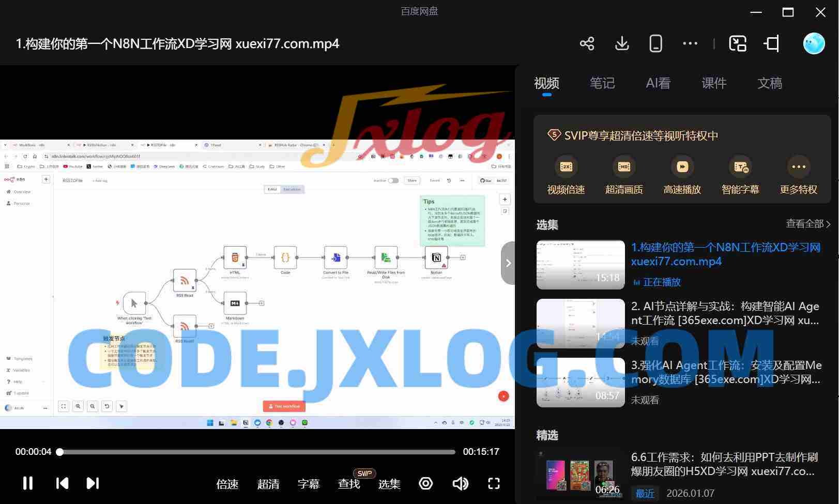Click the 1.构建你的第一个N8N工作流 episode title
Image resolution: width=839 pixels, height=504 pixels.
point(726,254)
